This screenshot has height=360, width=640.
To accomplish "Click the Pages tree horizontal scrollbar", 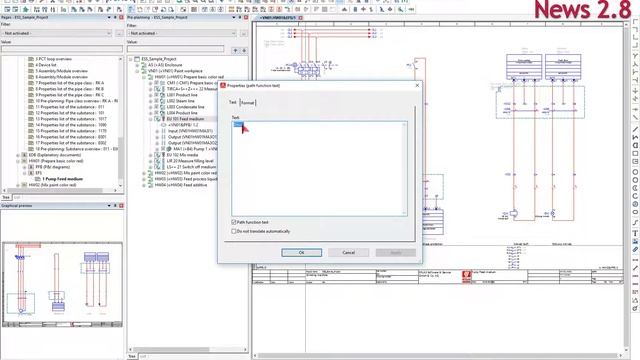I will (61, 191).
